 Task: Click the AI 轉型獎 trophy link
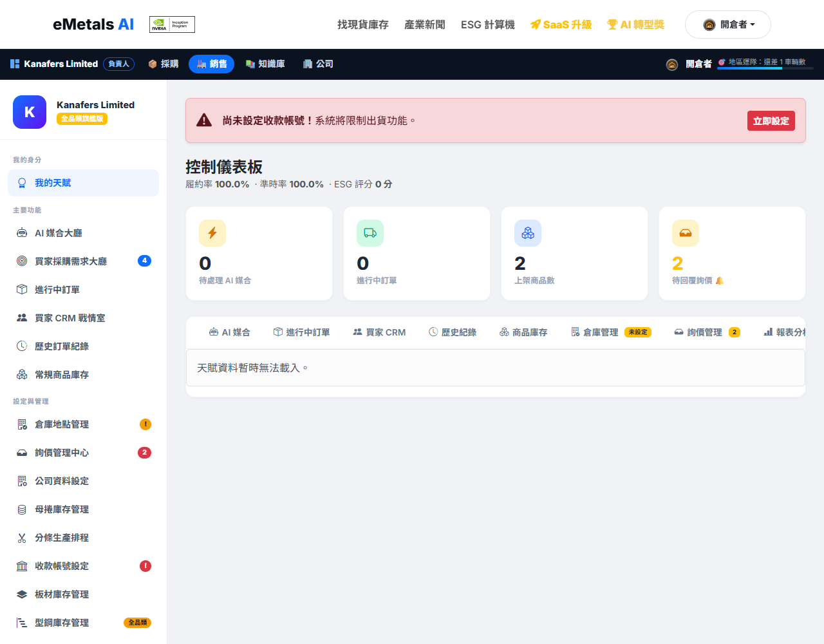pos(635,24)
